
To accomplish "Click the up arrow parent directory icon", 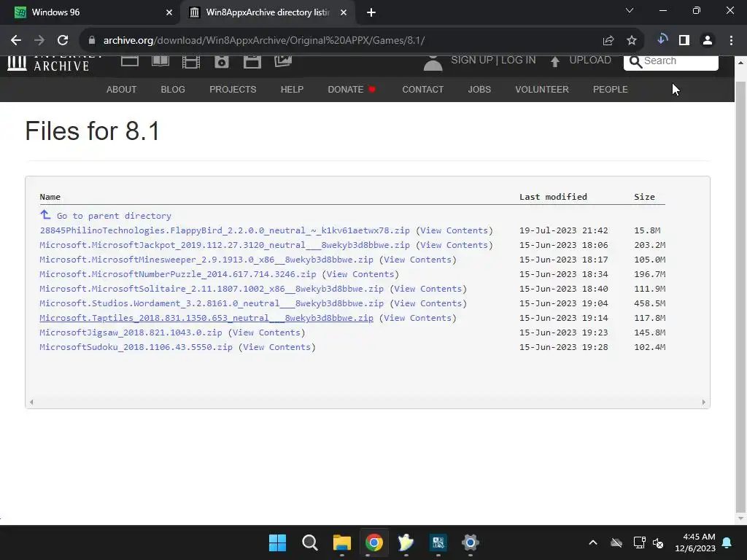I will tap(45, 215).
